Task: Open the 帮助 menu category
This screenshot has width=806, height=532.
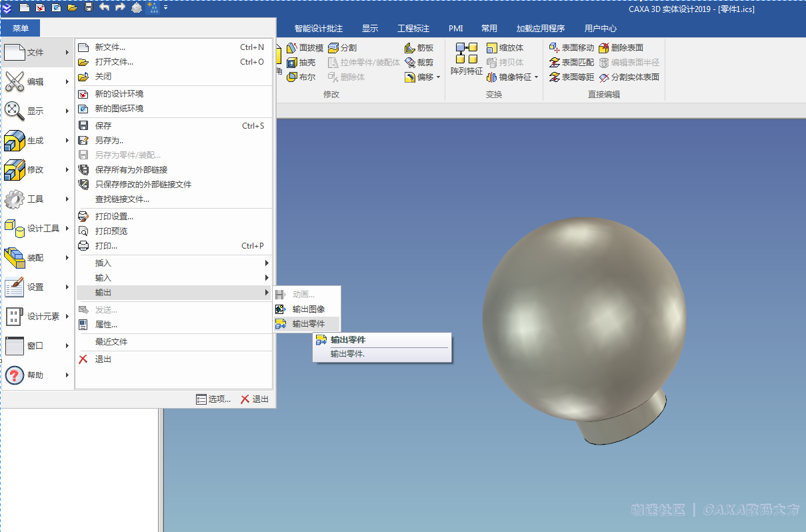Action: pyautogui.click(x=38, y=375)
